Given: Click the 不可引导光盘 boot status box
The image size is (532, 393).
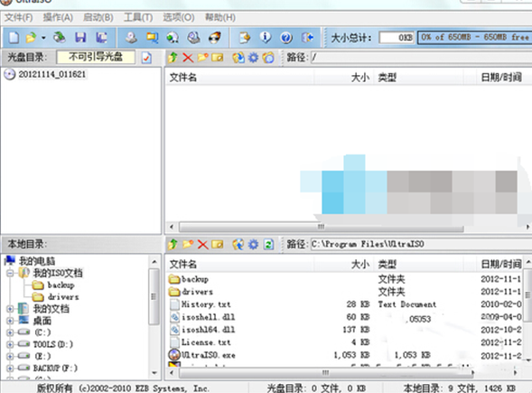Looking at the screenshot, I should coord(96,57).
